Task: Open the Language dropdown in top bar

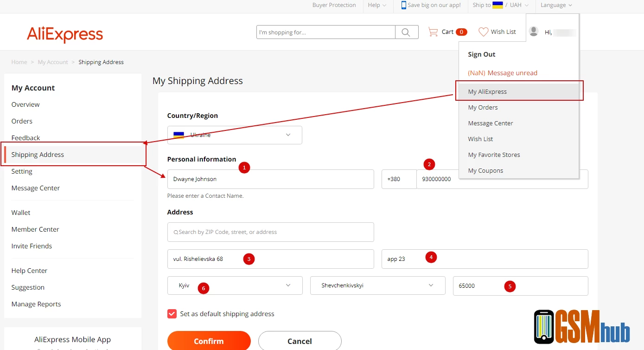Action: [x=556, y=5]
